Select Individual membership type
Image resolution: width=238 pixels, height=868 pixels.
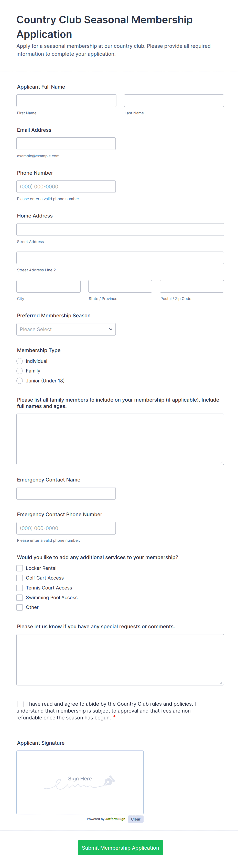pyautogui.click(x=20, y=361)
